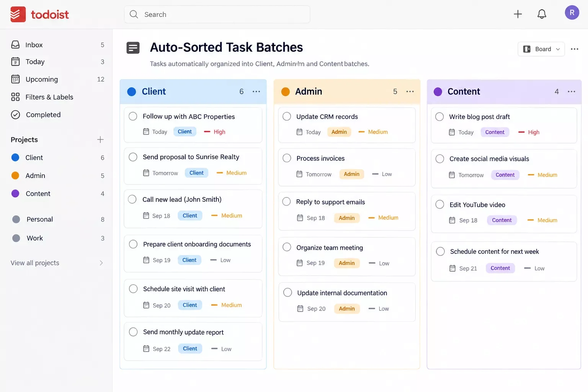Click Client label on Send monthly update report
This screenshot has height=392, width=588.
coord(190,349)
